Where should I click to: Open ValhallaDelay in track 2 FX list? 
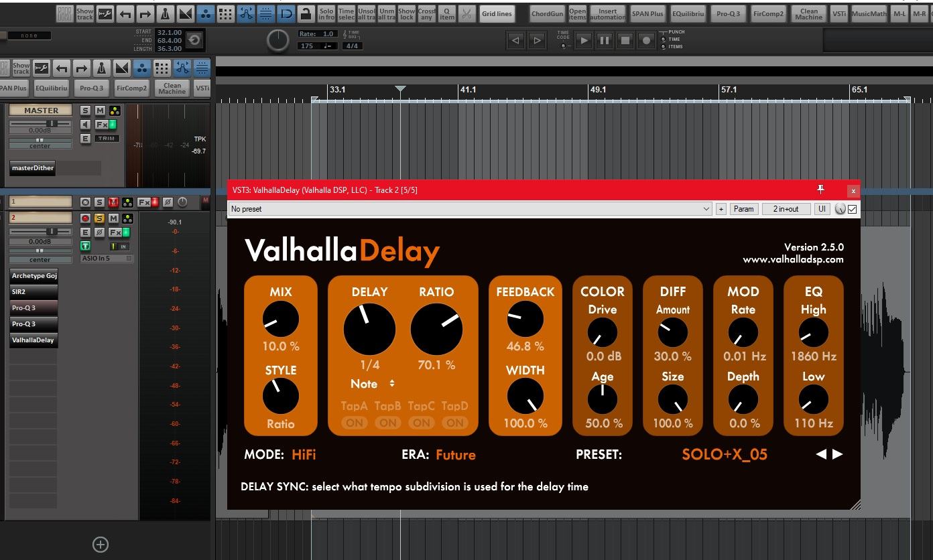tap(34, 340)
